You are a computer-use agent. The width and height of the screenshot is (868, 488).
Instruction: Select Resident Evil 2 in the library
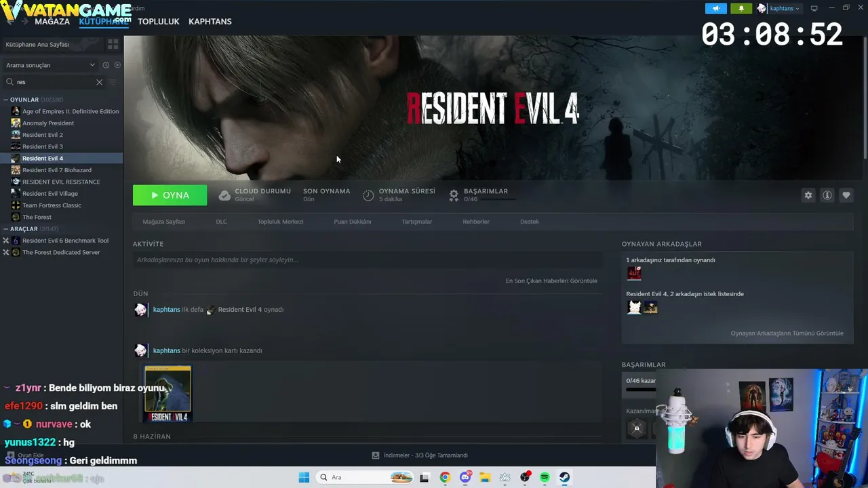[x=43, y=135]
